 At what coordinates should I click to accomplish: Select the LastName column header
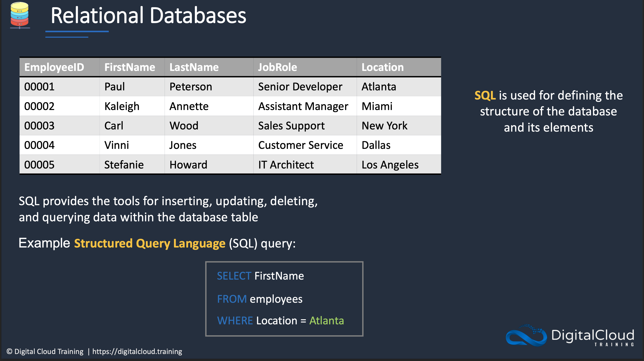click(x=194, y=67)
